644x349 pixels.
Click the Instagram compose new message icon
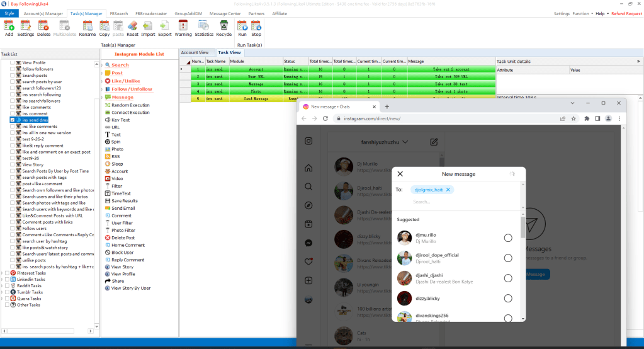coord(434,142)
